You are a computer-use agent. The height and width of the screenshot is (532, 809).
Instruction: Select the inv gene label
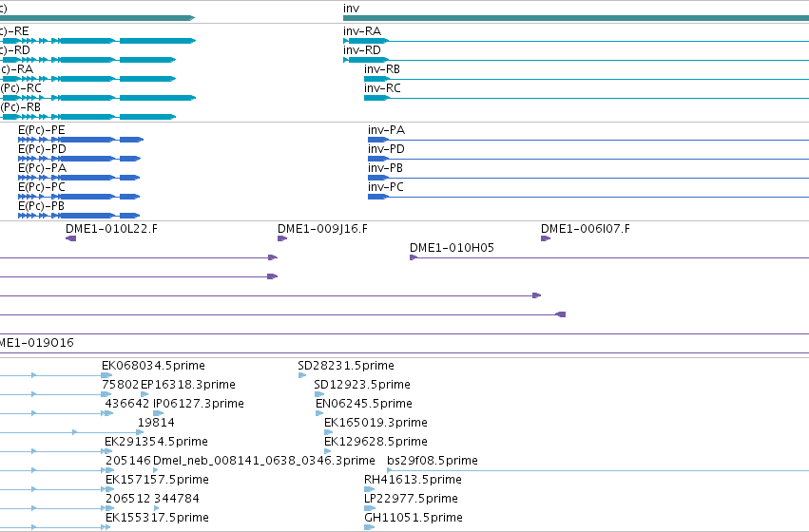click(351, 9)
